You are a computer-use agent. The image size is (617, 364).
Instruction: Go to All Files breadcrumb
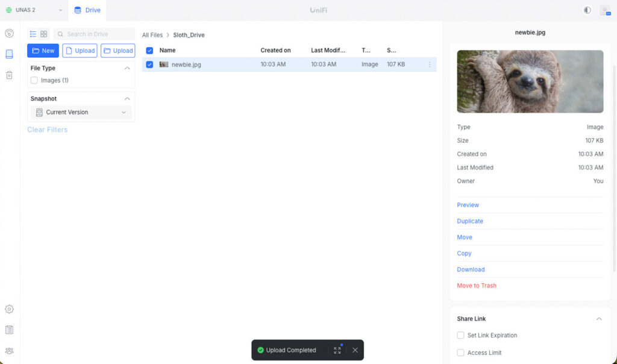pos(152,35)
